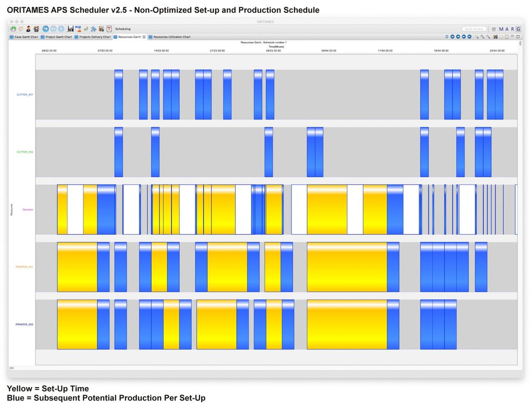Open the blue puzzle piece plugin icon
The width and height of the screenshot is (532, 414).
click(94, 29)
